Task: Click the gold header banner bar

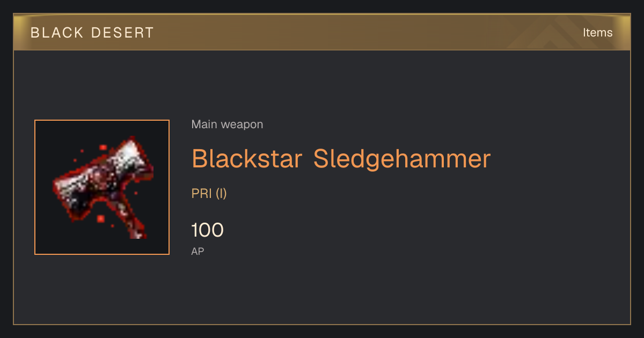Action: coord(322,32)
